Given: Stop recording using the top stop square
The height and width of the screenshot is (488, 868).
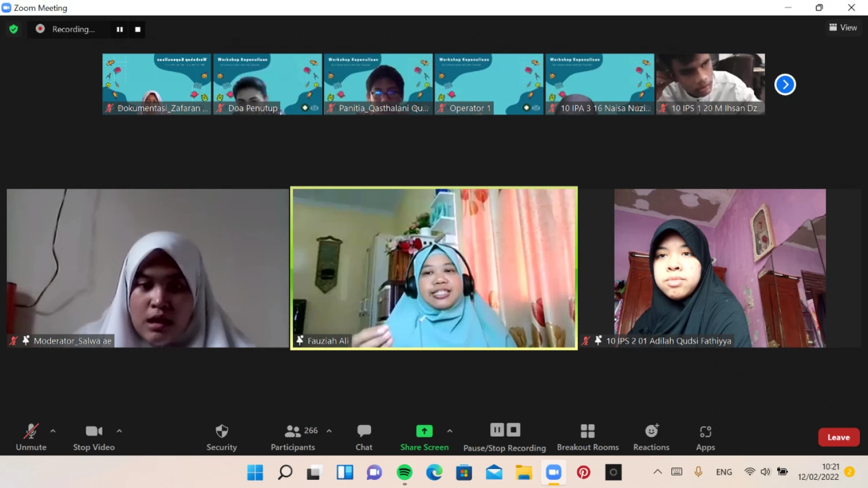Looking at the screenshot, I should 138,29.
